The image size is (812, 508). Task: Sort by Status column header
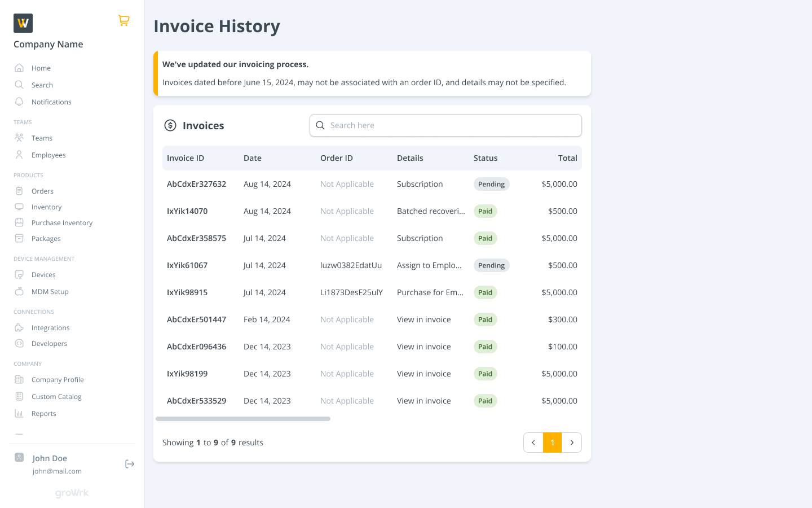click(x=486, y=158)
